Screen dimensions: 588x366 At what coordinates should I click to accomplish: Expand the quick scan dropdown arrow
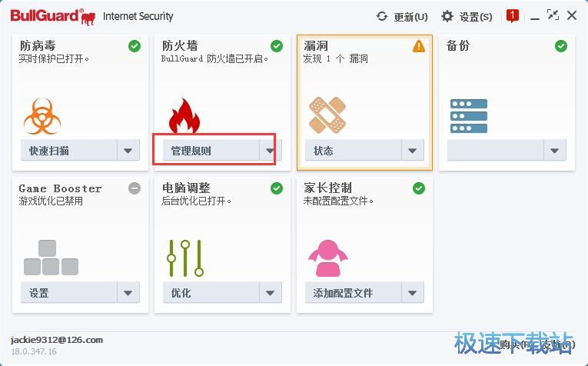(128, 151)
